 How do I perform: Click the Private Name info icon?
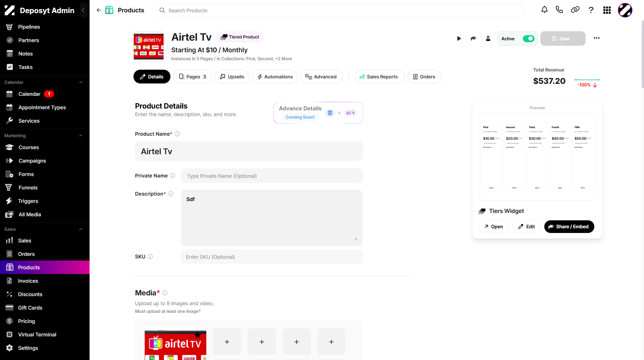click(173, 176)
